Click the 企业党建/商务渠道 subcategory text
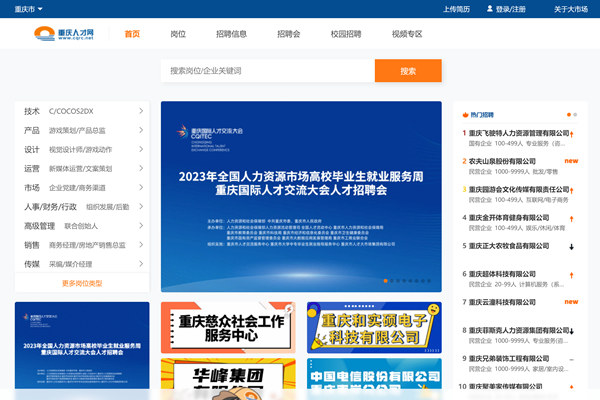Screen dimensions: 600x400 77,188
